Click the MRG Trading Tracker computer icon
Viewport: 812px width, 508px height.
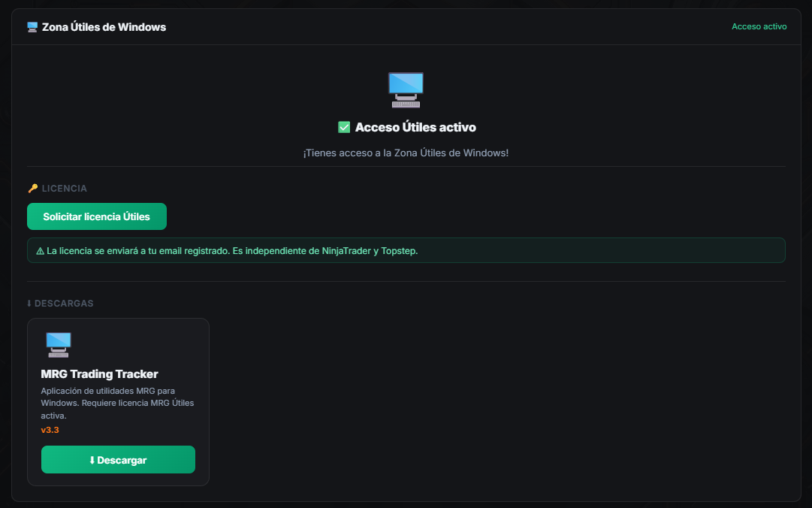click(x=59, y=345)
